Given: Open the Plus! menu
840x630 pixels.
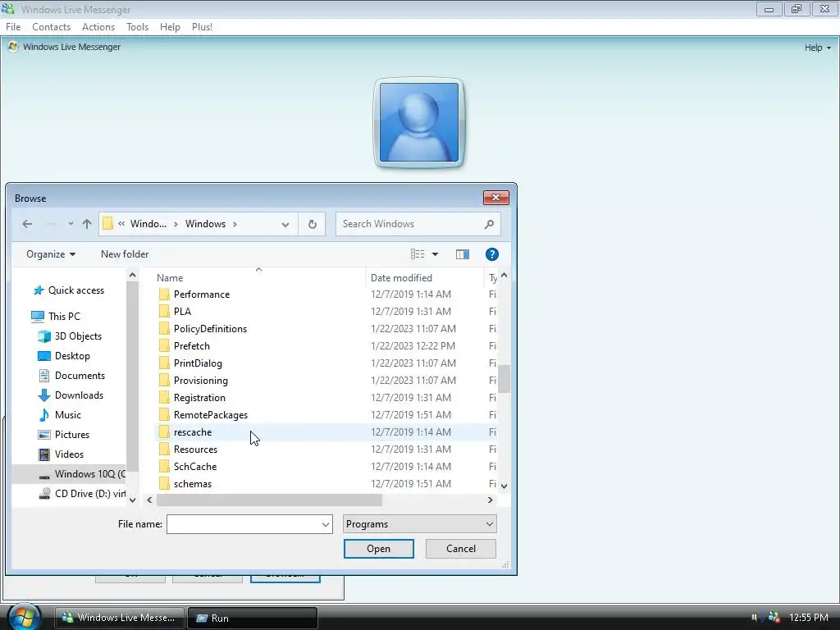Looking at the screenshot, I should [x=202, y=27].
